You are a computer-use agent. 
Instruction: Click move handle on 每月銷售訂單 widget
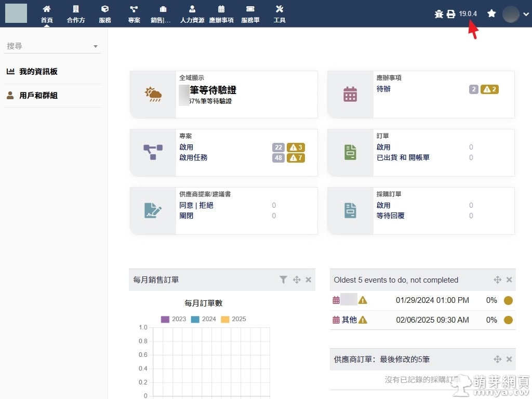point(297,280)
